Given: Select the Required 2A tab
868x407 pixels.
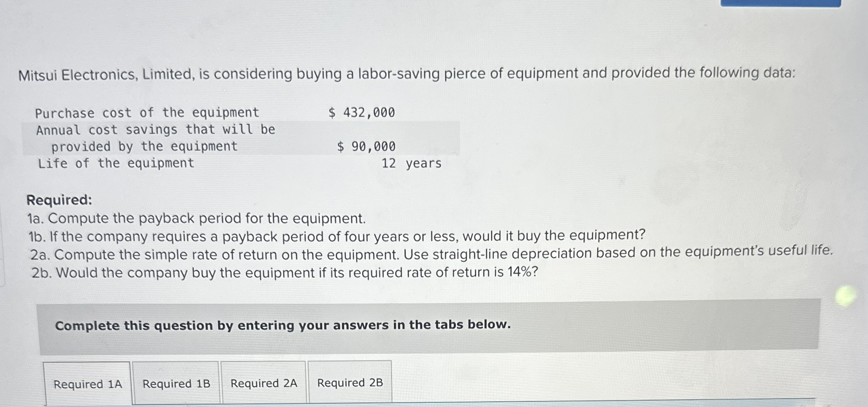Looking at the screenshot, I should pyautogui.click(x=263, y=383).
